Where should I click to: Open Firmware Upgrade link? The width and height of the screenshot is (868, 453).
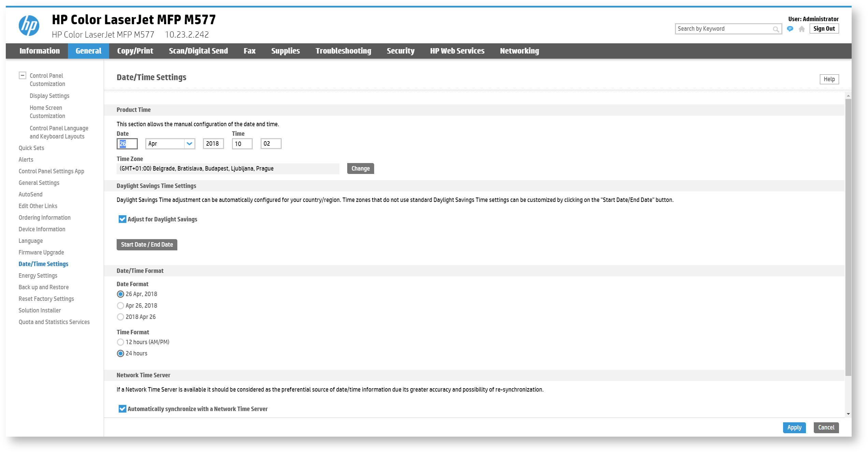[x=41, y=252]
